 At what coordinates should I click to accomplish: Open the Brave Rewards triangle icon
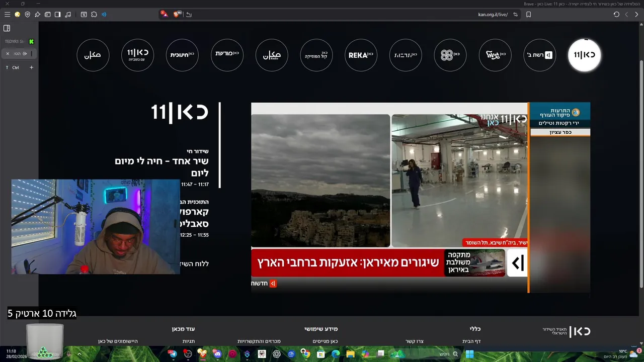[x=165, y=14]
